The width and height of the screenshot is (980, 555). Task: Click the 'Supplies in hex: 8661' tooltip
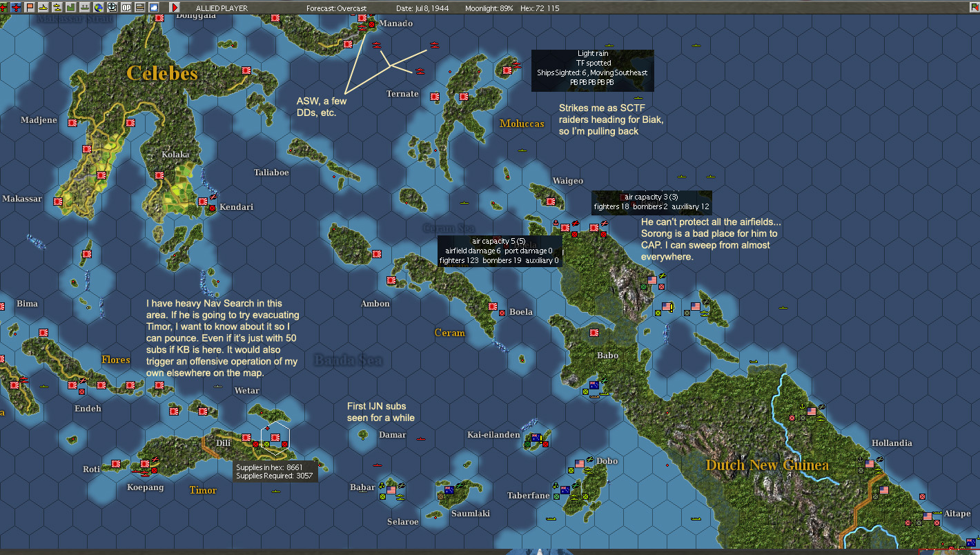(275, 471)
